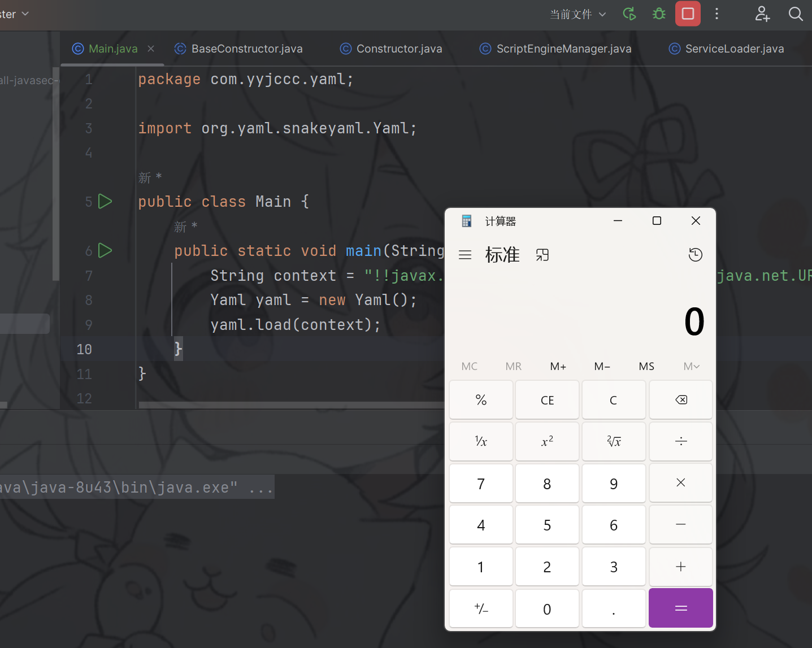Open calculator history clock icon
This screenshot has width=812, height=648.
pos(695,255)
